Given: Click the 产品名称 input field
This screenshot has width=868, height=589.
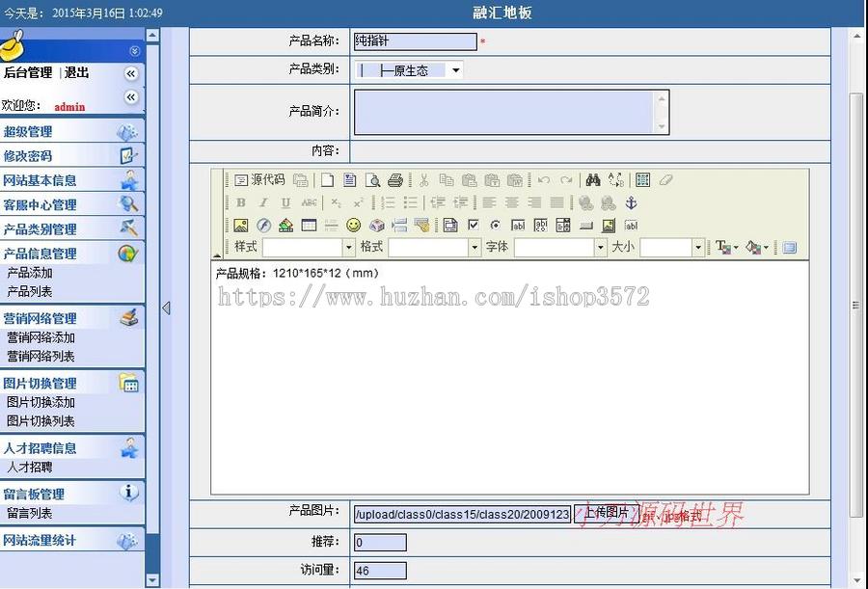Looking at the screenshot, I should [415, 41].
